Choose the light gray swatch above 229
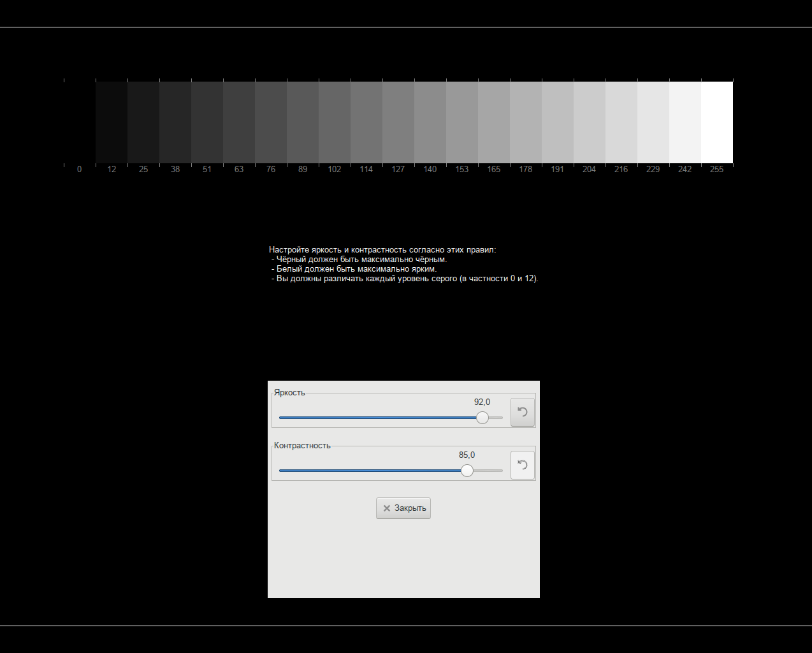812x653 pixels. click(653, 122)
